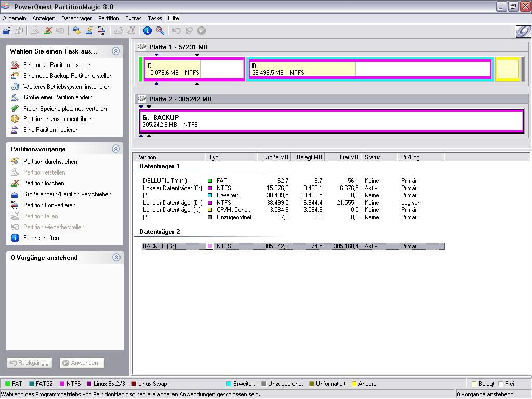Choose 'Eine neue Backup-Partition erstellen' task

(68, 76)
